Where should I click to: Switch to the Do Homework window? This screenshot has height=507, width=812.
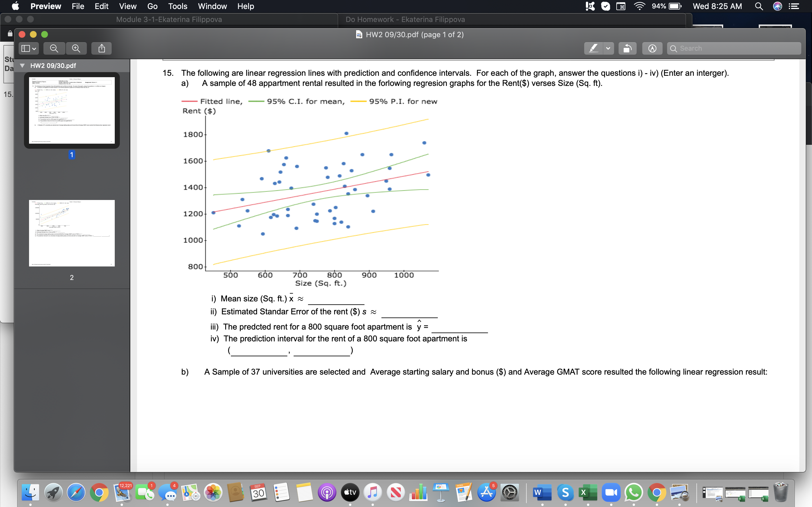pyautogui.click(x=405, y=19)
